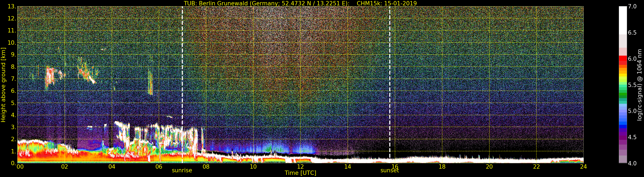Click the x-axis tick label 22
644x177 pixels.
point(536,166)
